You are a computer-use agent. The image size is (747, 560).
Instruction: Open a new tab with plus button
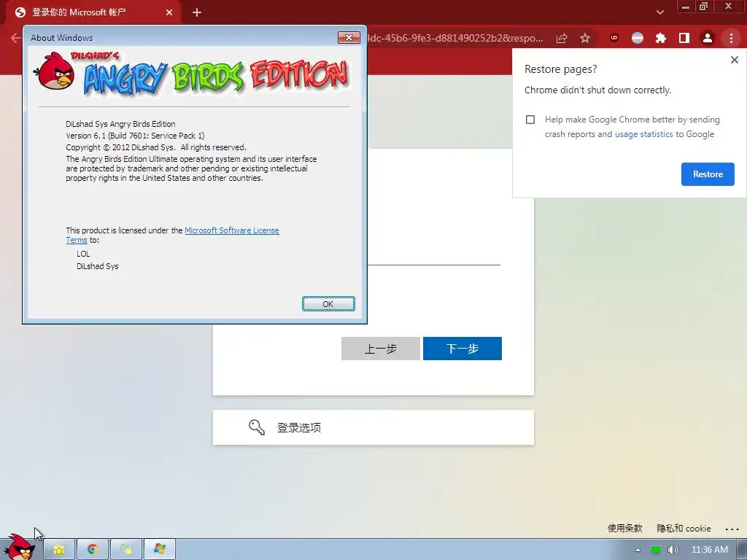pos(197,12)
